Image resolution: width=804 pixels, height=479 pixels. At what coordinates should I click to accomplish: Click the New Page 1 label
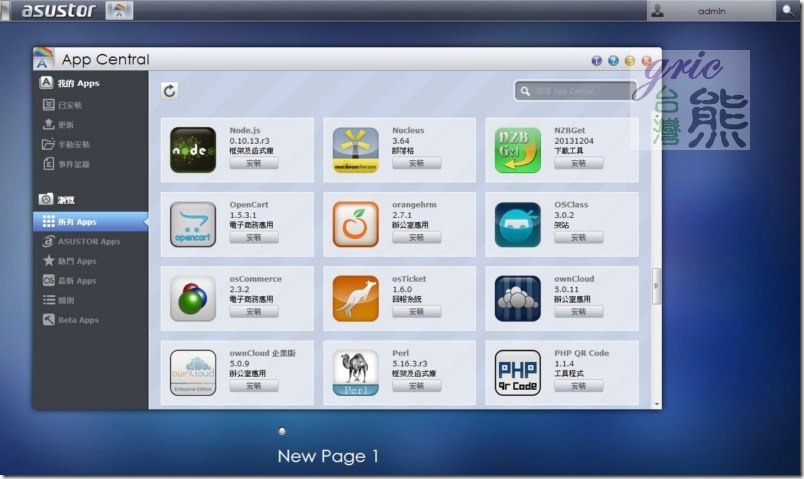pyautogui.click(x=328, y=456)
